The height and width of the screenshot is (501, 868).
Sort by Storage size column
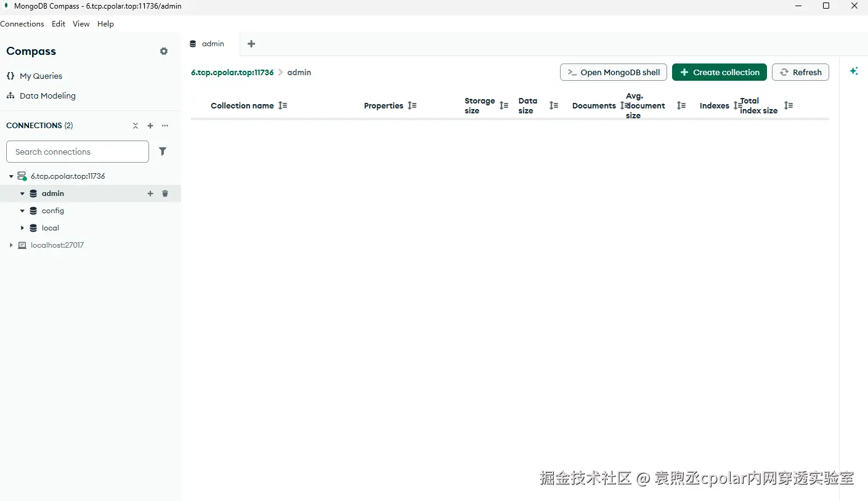coord(504,105)
